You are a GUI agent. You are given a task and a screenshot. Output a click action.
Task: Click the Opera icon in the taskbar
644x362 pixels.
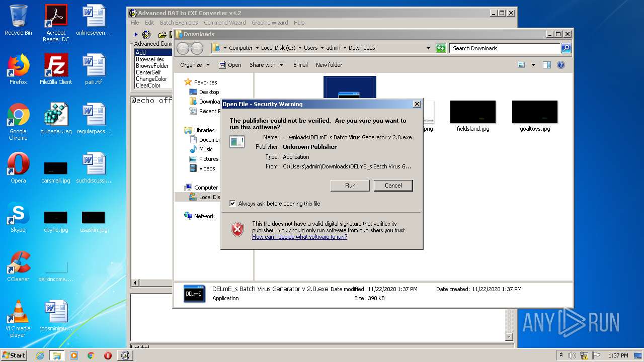[x=108, y=355]
